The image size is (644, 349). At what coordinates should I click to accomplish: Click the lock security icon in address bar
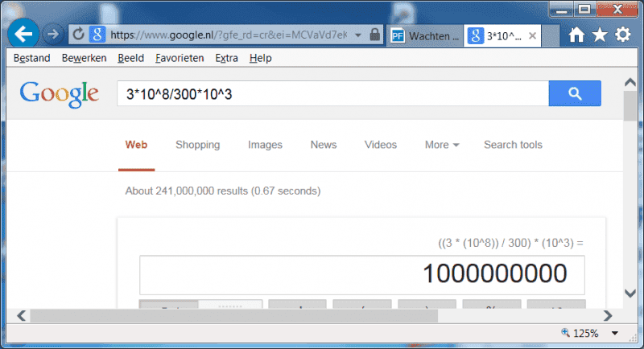coord(374,35)
